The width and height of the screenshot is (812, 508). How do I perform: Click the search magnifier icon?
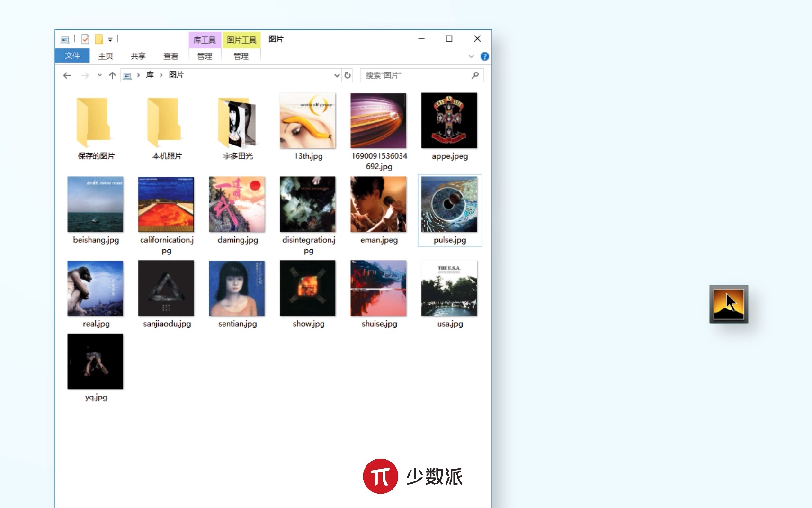(x=475, y=75)
